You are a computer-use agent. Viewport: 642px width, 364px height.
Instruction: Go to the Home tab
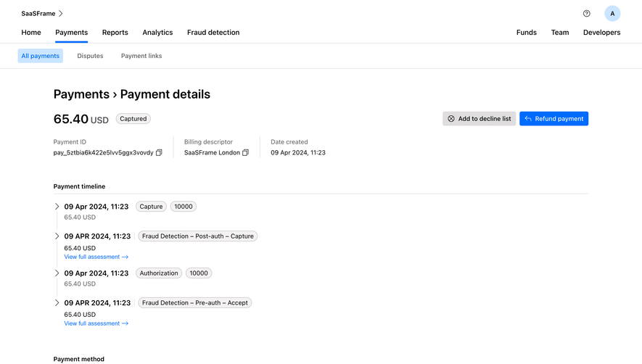click(x=31, y=33)
